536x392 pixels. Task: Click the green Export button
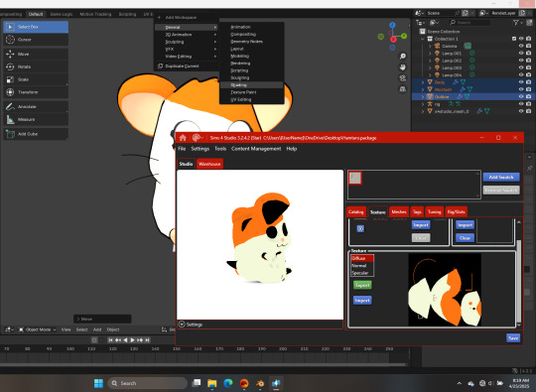tap(362, 285)
